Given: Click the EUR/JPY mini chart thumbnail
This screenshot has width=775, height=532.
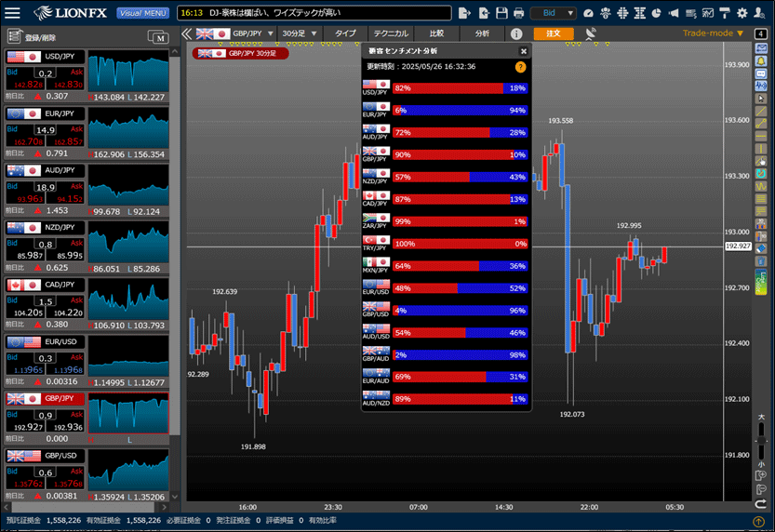Looking at the screenshot, I should (x=128, y=130).
